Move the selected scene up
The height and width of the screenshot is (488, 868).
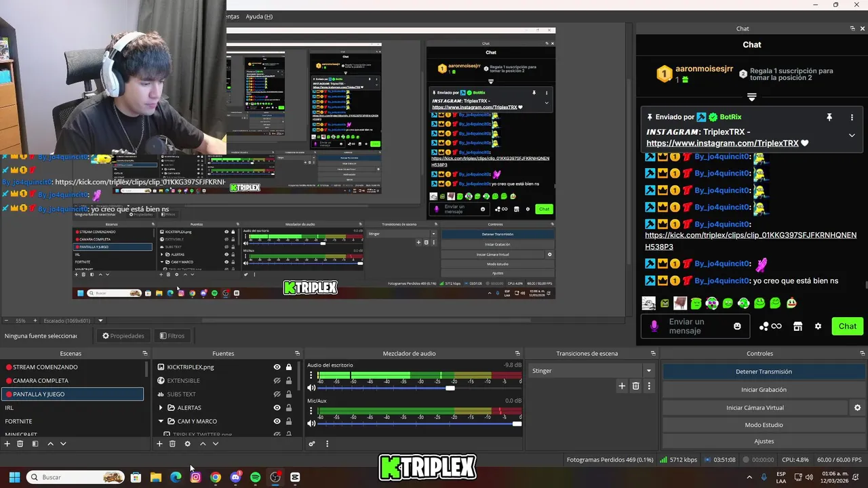coord(50,444)
